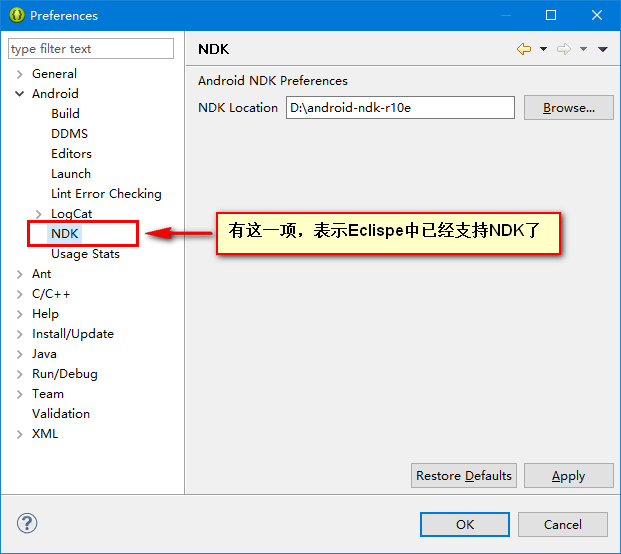Click the Eclipse icon in title bar
Screen dimensions: 621x554
click(x=17, y=15)
